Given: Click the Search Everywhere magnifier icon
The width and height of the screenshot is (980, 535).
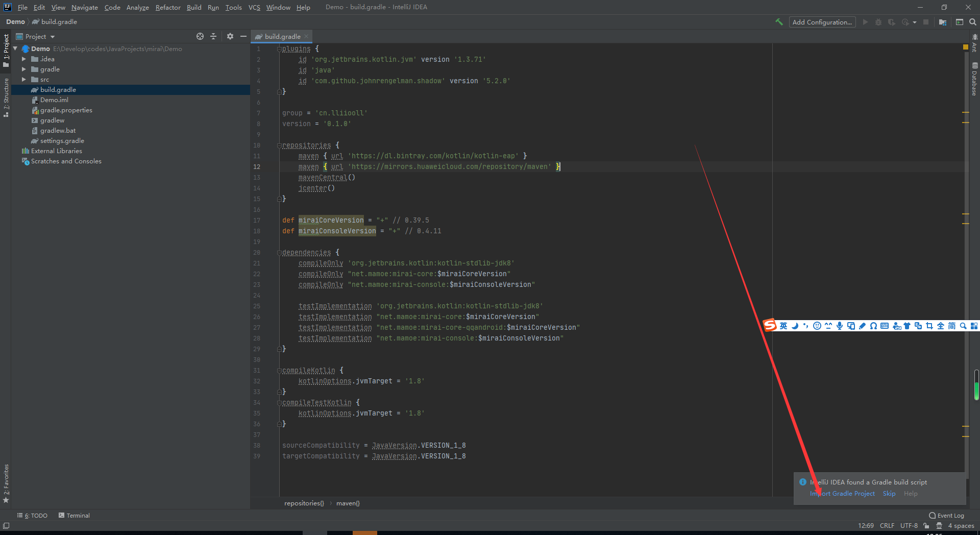Looking at the screenshot, I should pyautogui.click(x=973, y=22).
